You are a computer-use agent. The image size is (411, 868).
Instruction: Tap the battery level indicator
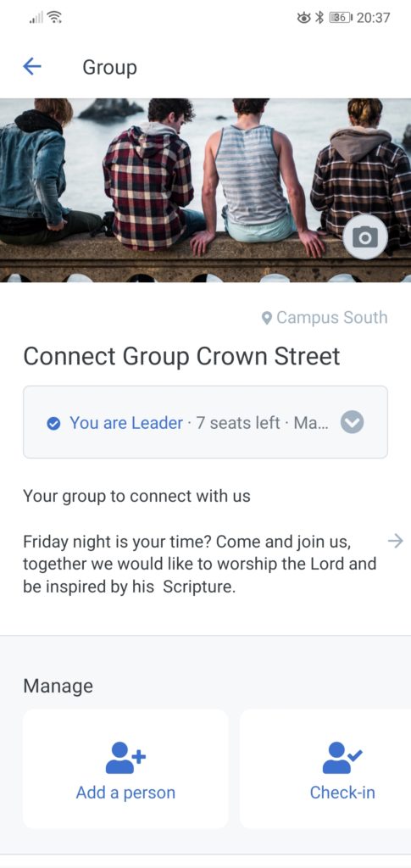pos(341,18)
